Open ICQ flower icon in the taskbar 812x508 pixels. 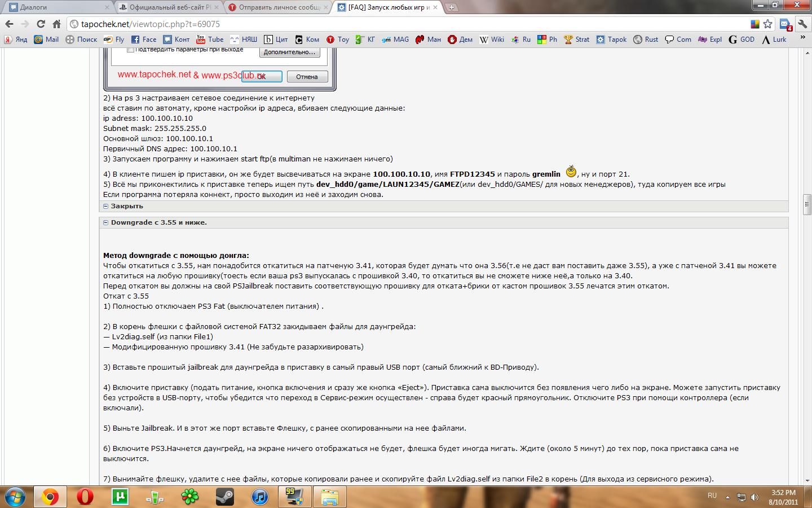pyautogui.click(x=190, y=497)
